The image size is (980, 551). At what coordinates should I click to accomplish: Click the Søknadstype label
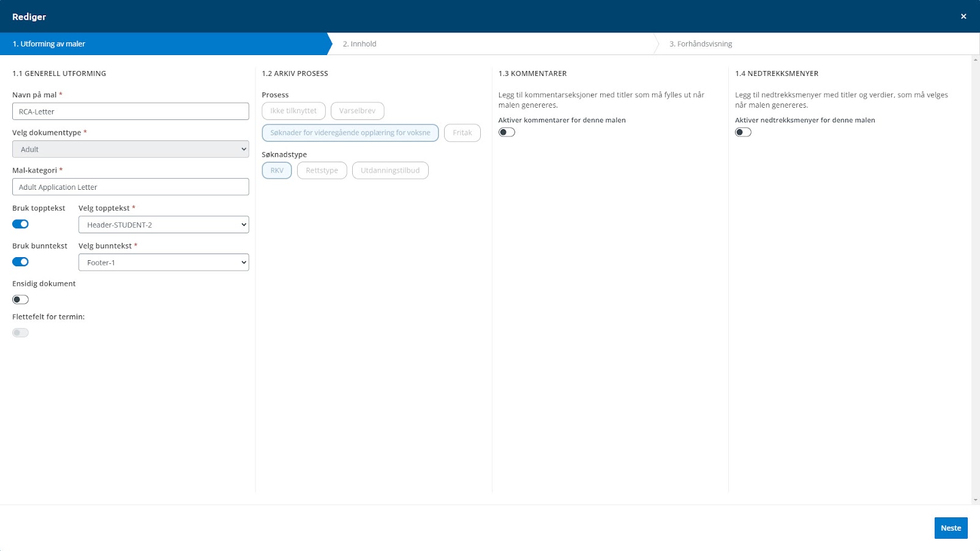(x=284, y=155)
